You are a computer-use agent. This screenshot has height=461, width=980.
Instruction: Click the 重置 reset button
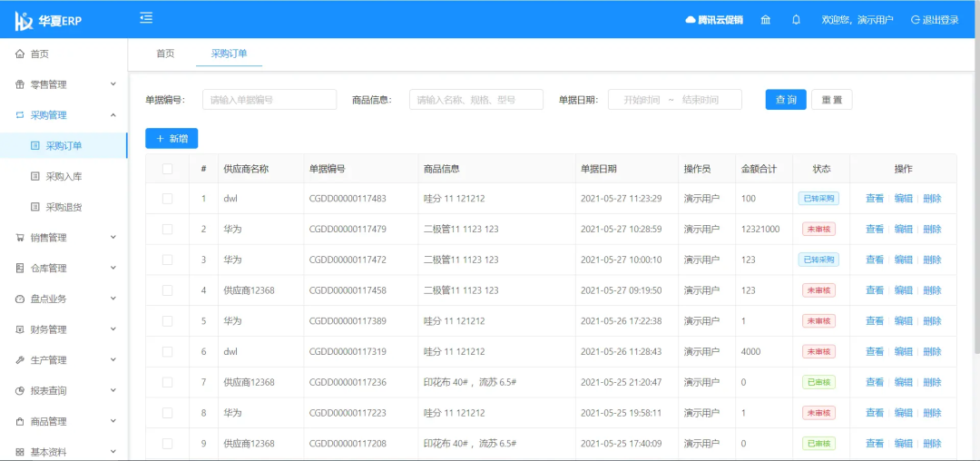(832, 99)
